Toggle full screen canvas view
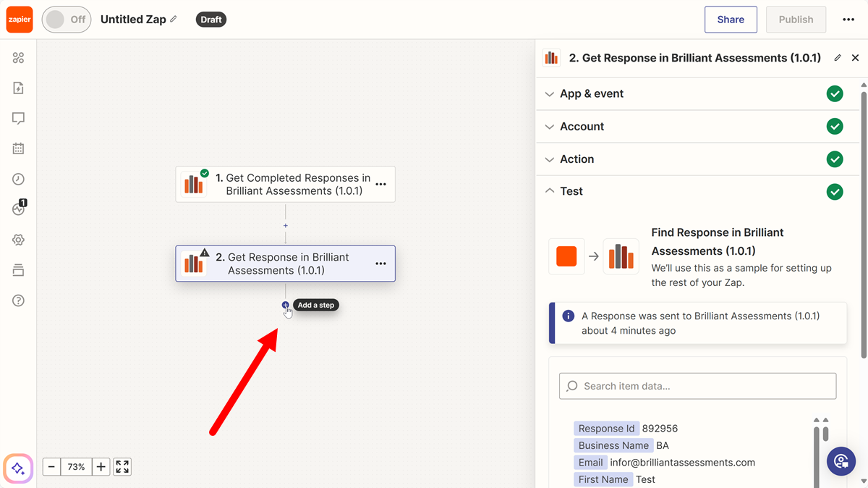The image size is (868, 488). [122, 466]
